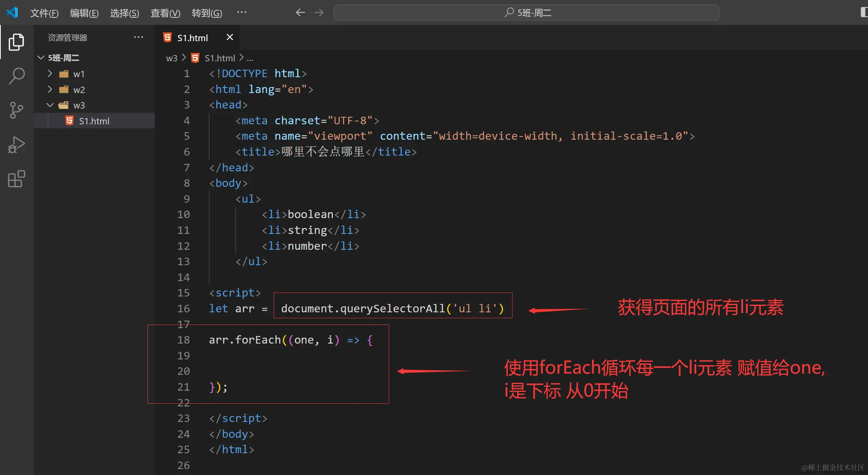This screenshot has height=475, width=868.
Task: Collapse the w3 folder
Action: click(x=50, y=105)
